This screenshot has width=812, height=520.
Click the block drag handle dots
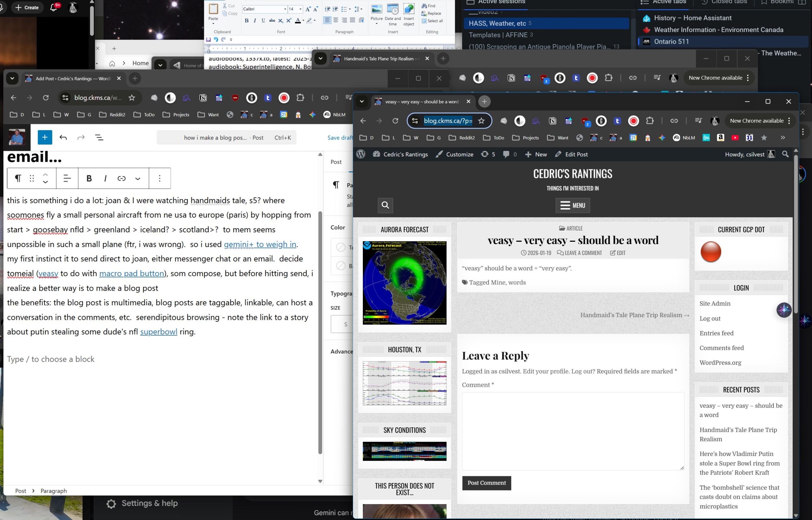click(32, 178)
